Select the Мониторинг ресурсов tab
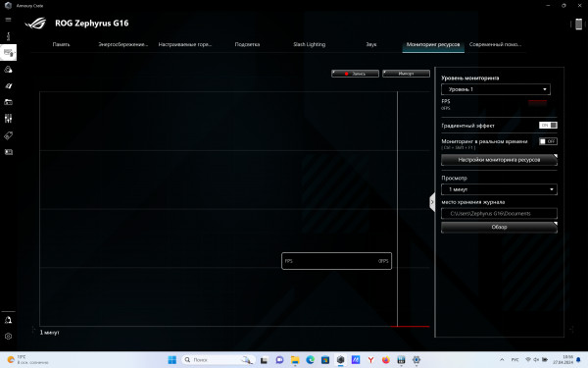This screenshot has width=588, height=368. 433,44
